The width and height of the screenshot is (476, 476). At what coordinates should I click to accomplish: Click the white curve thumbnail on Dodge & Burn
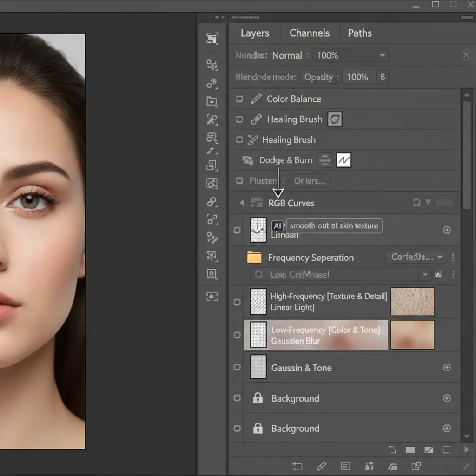344,160
